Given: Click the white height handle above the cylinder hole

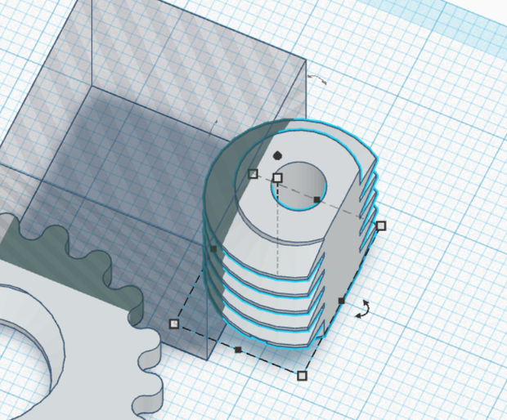Looking at the screenshot, I should click(x=277, y=177).
